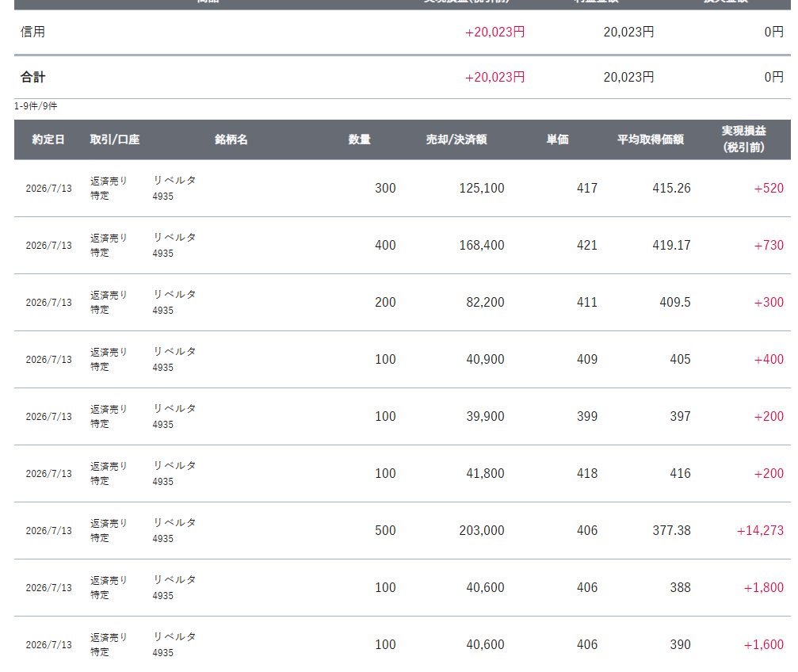Click the 388 average acquisition price
The height and width of the screenshot is (672, 798).
[x=680, y=587]
